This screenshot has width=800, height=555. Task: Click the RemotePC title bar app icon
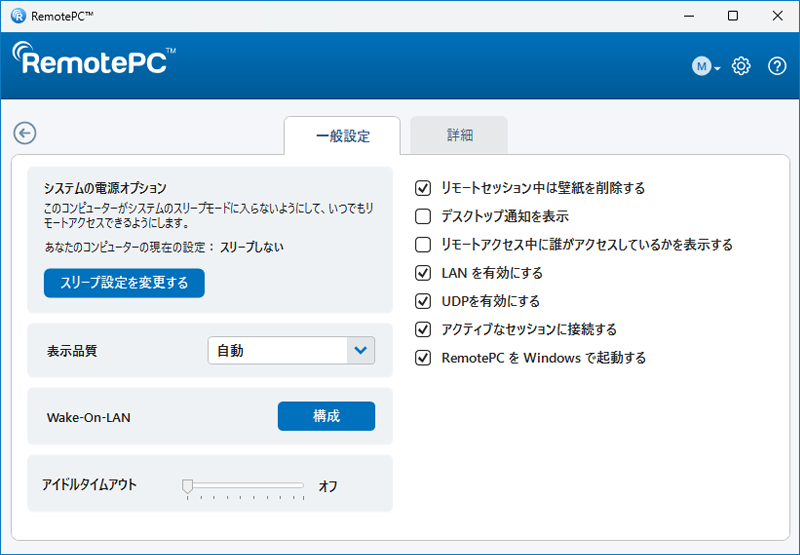[18, 16]
